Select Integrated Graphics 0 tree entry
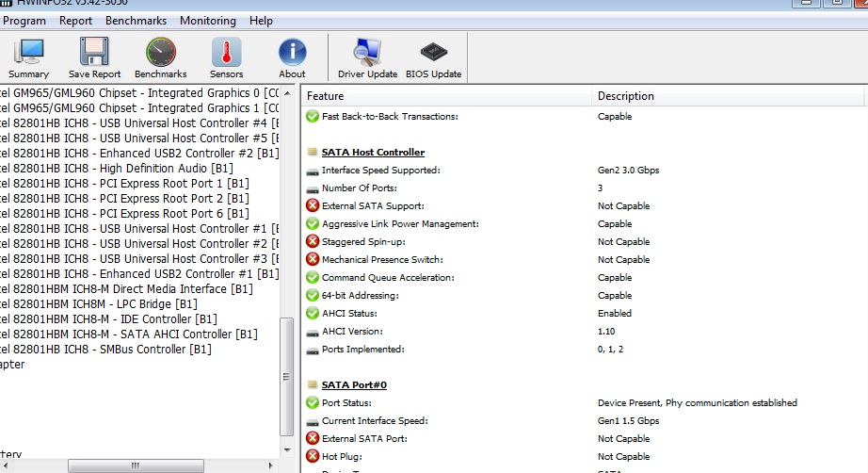Image resolution: width=868 pixels, height=473 pixels. pyautogui.click(x=139, y=93)
